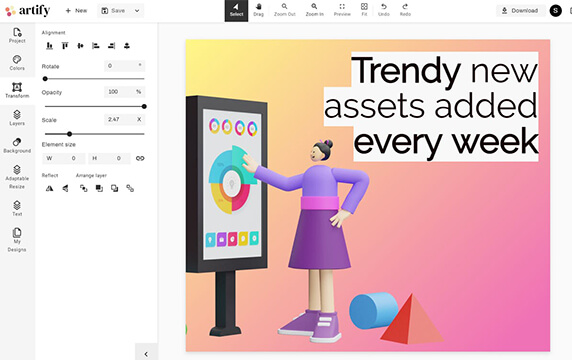Select the Drag tool in the toolbar

(258, 10)
